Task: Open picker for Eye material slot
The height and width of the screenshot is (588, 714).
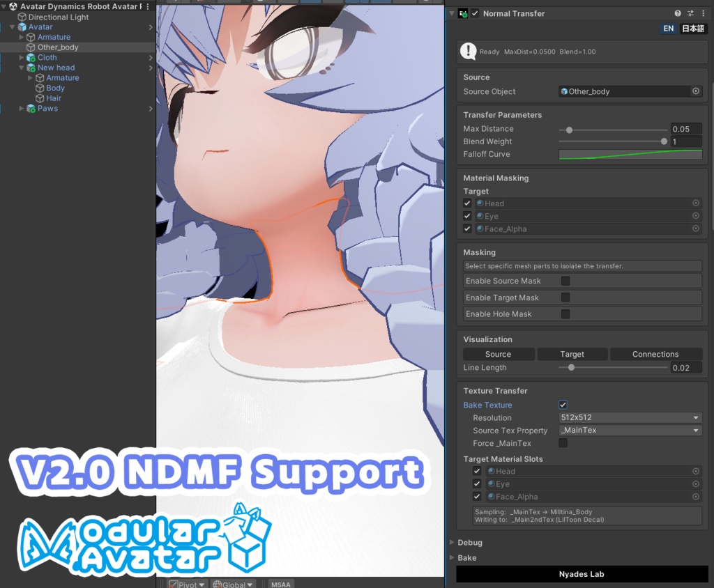Action: pos(696,483)
